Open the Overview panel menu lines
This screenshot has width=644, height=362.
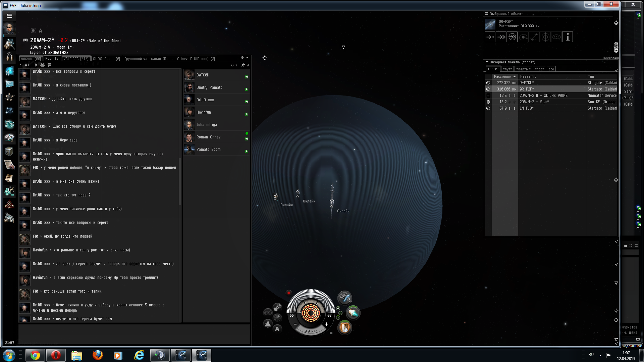click(487, 62)
